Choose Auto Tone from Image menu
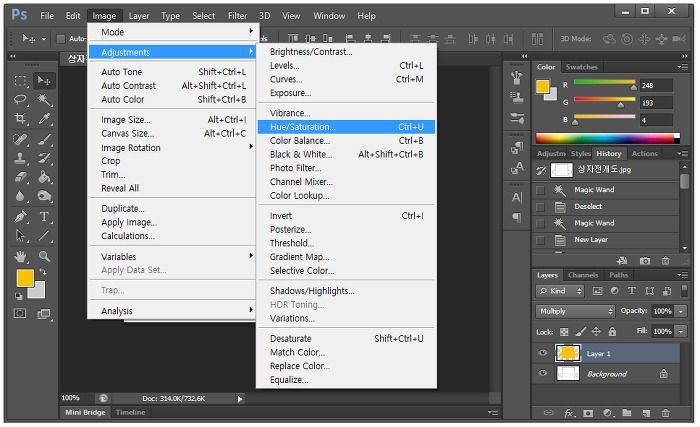Screen dimensions: 700x427 tap(172, 72)
